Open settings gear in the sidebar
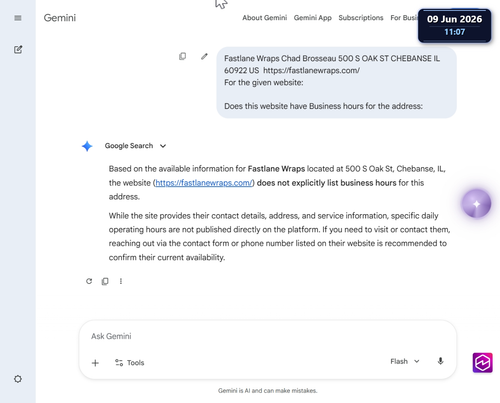The width and height of the screenshot is (500, 403). click(x=18, y=379)
